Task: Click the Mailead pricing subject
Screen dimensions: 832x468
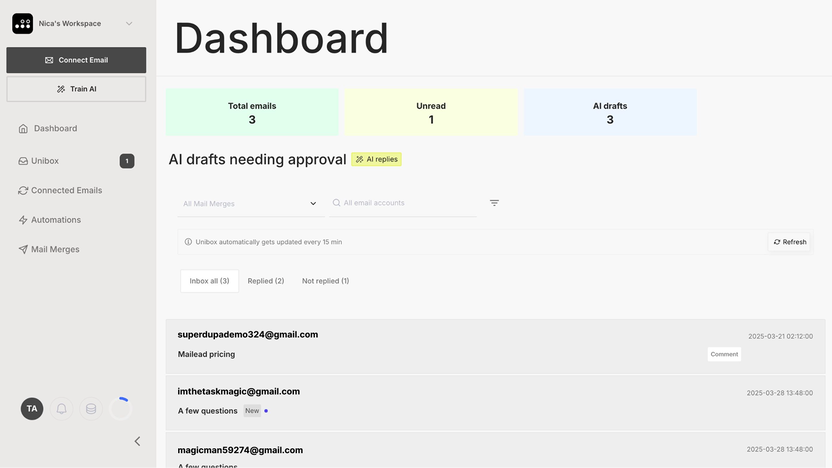Action: [x=206, y=354]
